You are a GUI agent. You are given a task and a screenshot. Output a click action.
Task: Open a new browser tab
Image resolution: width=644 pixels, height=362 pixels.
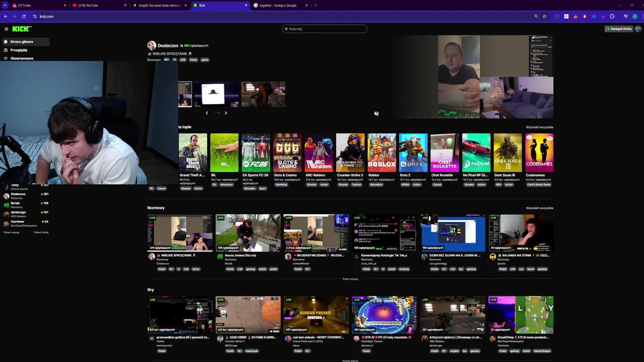pos(315,5)
